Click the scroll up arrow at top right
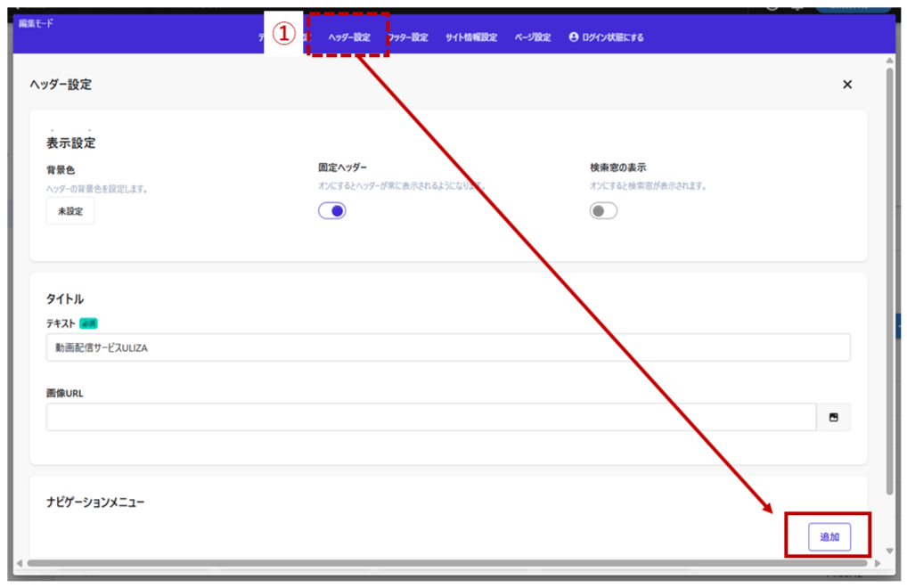 pyautogui.click(x=889, y=61)
